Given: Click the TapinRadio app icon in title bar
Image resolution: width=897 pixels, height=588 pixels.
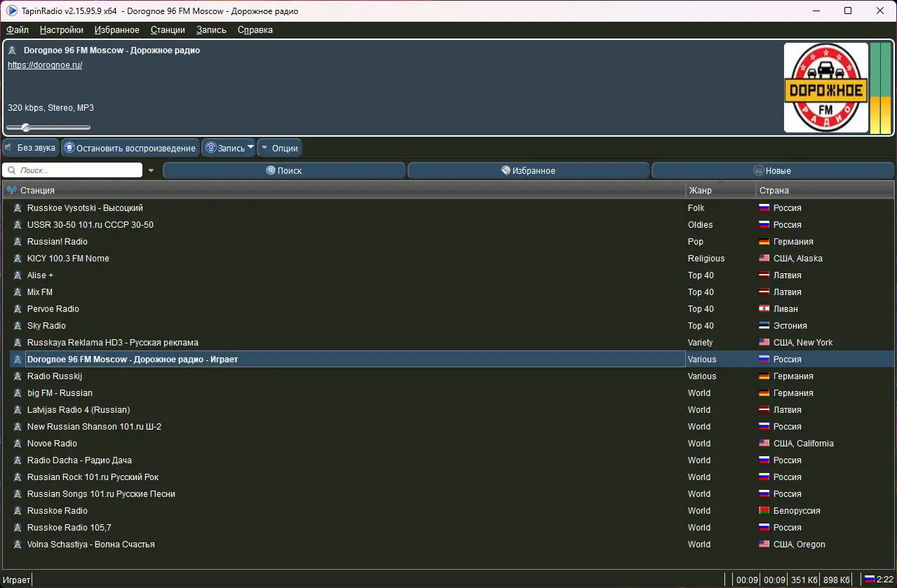Looking at the screenshot, I should tap(12, 11).
